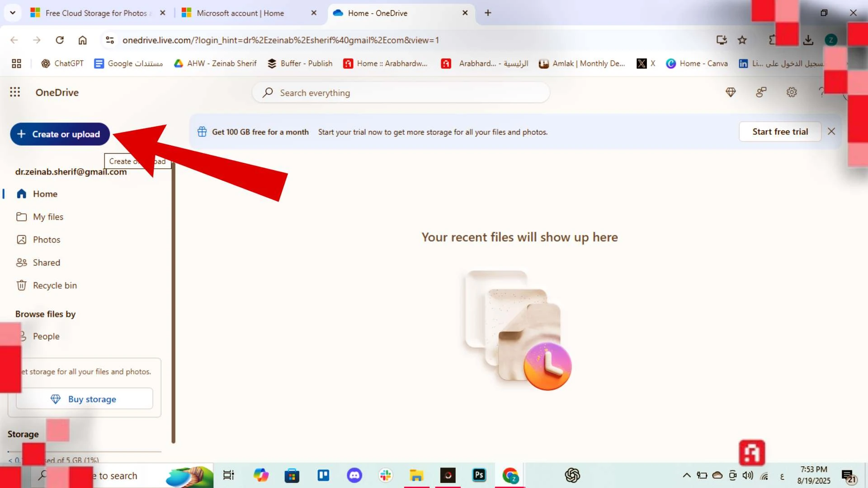
Task: Click the Buy storage button
Action: coord(84,399)
